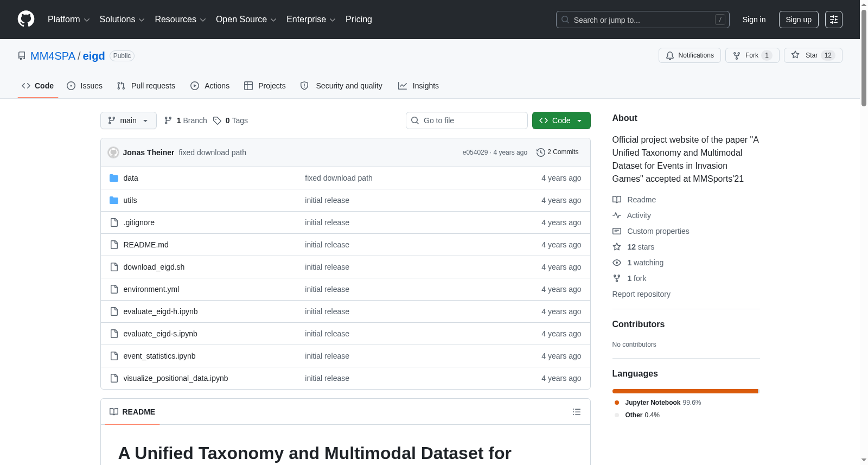Open the Actions tab

point(210,86)
